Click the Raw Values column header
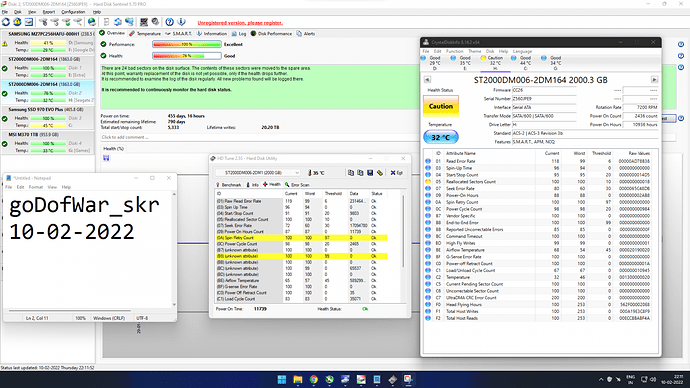 tap(639, 154)
